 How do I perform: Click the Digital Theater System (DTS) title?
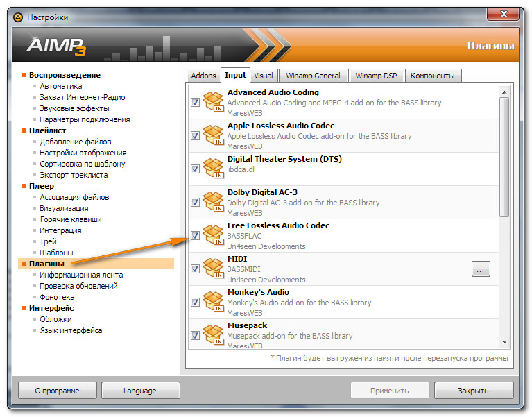(x=284, y=159)
